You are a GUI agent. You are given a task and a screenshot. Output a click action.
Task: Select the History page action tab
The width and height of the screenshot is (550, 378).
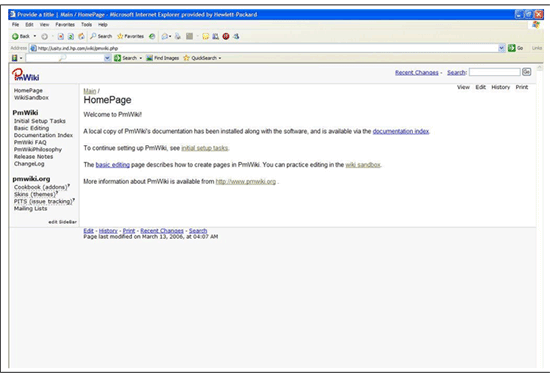coord(501,87)
